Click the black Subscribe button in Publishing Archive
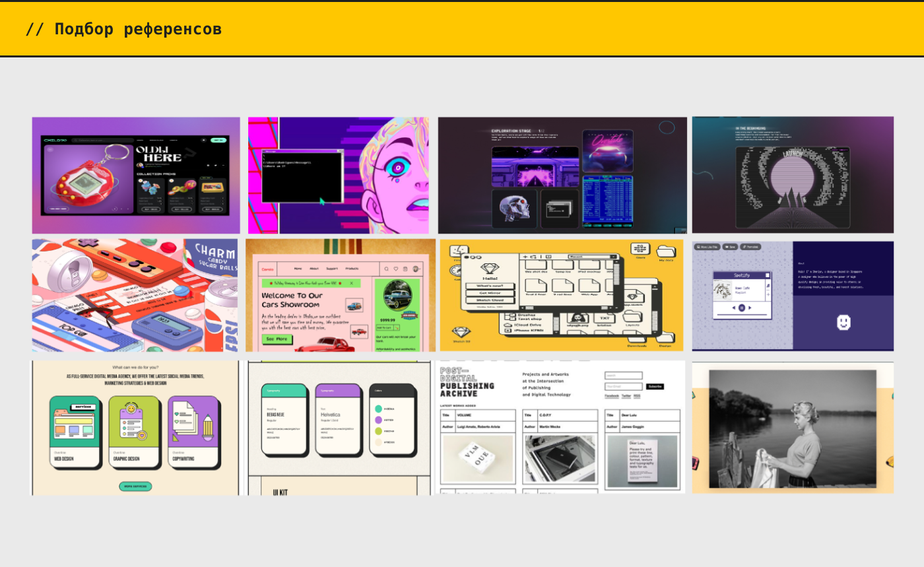924x567 pixels. [654, 386]
